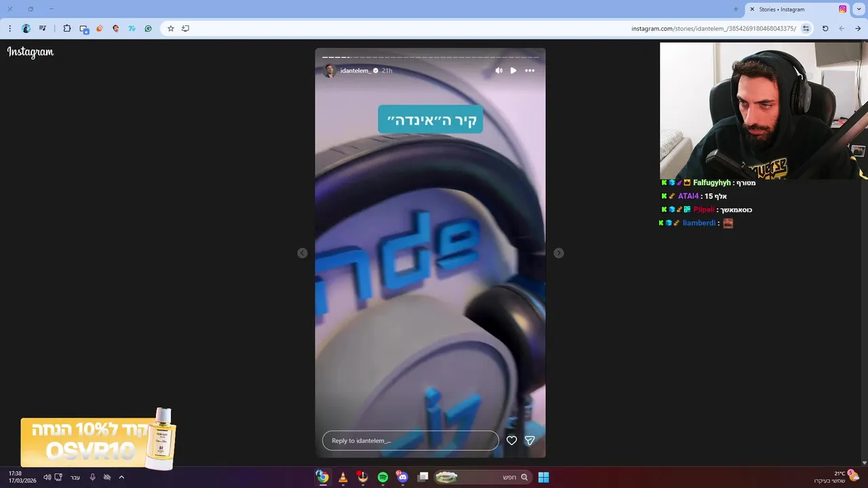Click ATAI4 chat username
The height and width of the screenshot is (488, 868).
[688, 197]
